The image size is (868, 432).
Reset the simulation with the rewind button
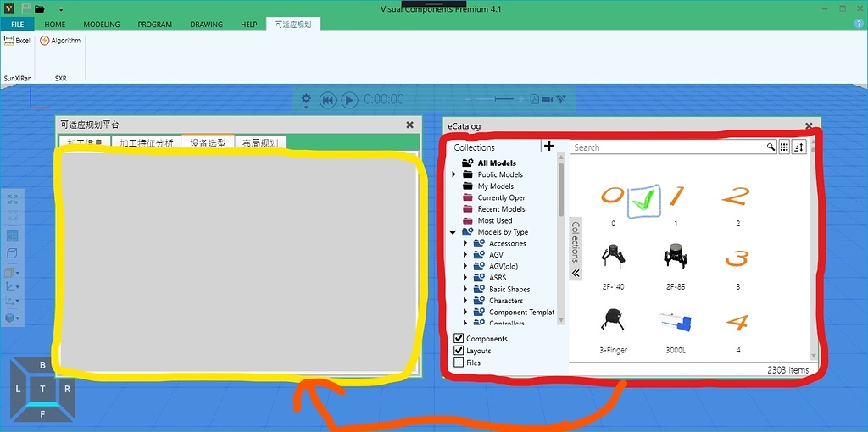point(328,100)
